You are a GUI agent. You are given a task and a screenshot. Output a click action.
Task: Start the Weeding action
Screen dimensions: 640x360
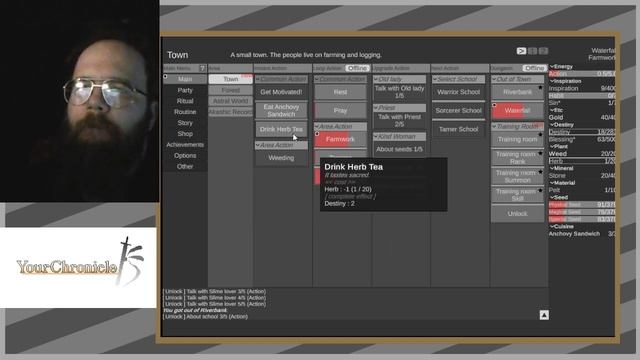pos(281,158)
